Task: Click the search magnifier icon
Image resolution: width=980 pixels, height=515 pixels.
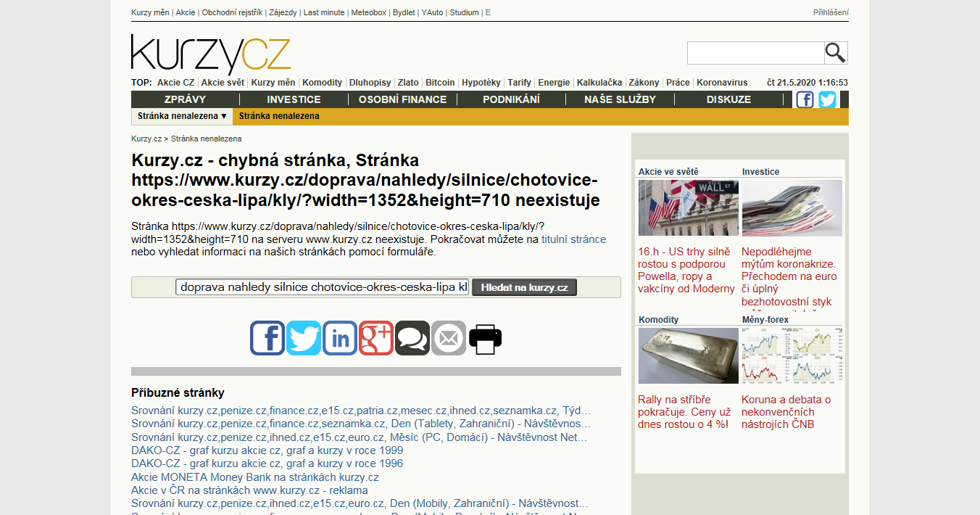Action: tap(836, 53)
